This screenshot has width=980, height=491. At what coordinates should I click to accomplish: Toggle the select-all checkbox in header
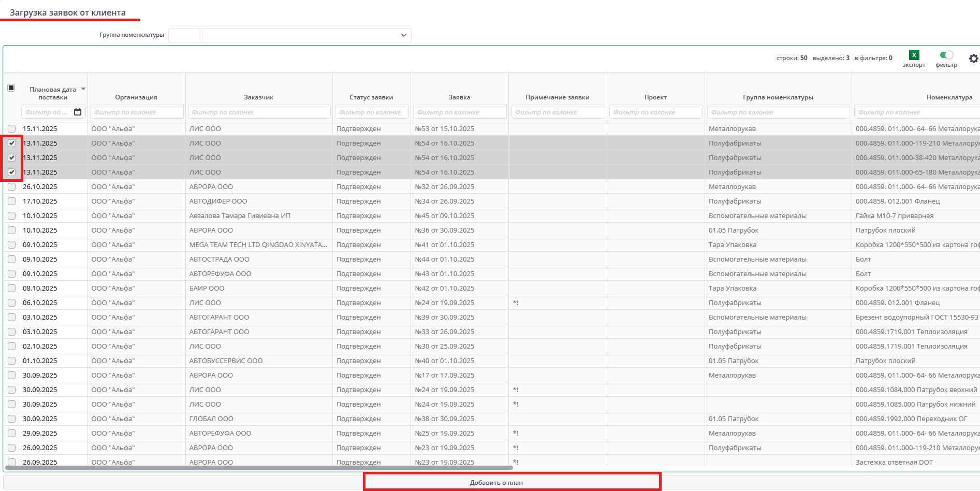click(x=11, y=88)
